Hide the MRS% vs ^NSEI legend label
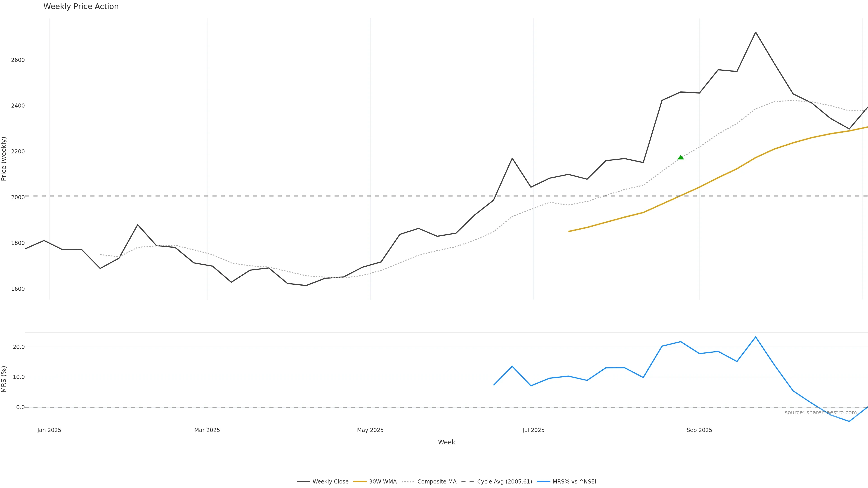Viewport: 868px width, 488px height. point(574,482)
